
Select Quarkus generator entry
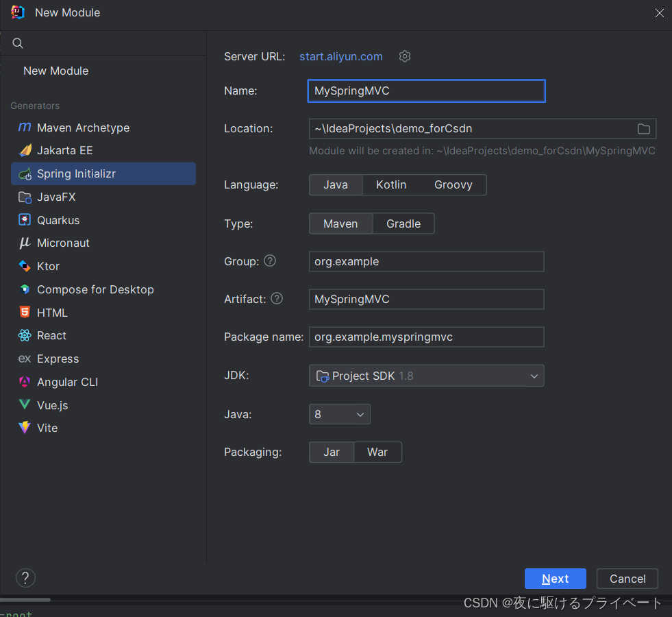click(x=103, y=220)
